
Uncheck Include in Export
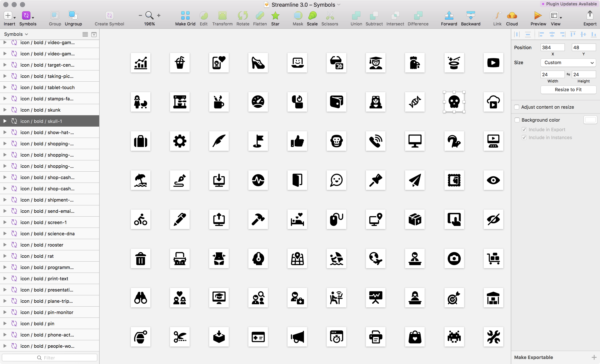pyautogui.click(x=524, y=130)
